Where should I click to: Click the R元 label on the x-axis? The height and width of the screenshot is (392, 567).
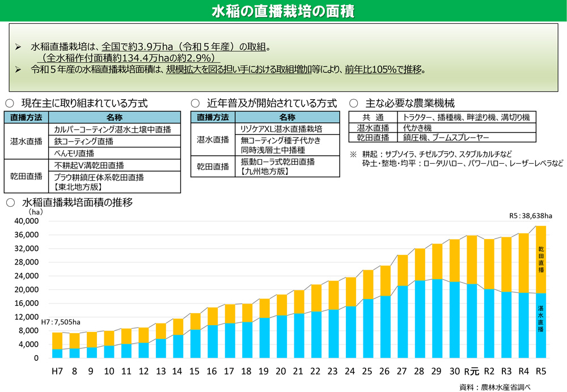(472, 372)
